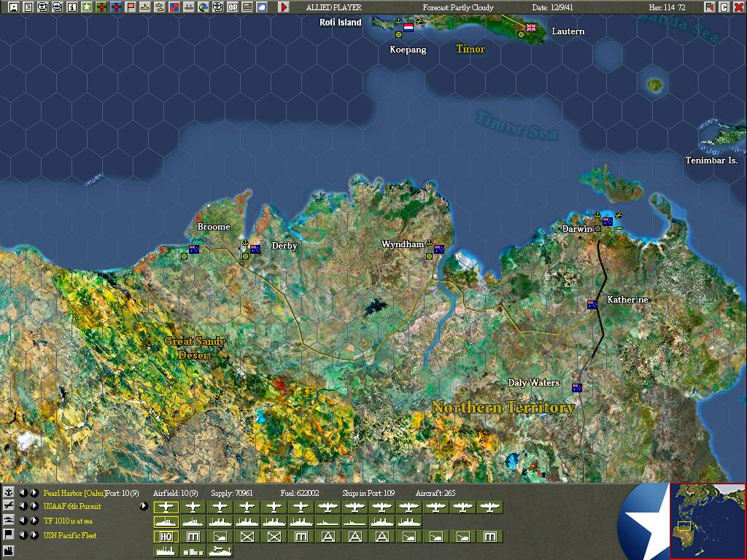Image resolution: width=747 pixels, height=560 pixels.
Task: Open the OP operations report icon
Action: click(233, 7)
